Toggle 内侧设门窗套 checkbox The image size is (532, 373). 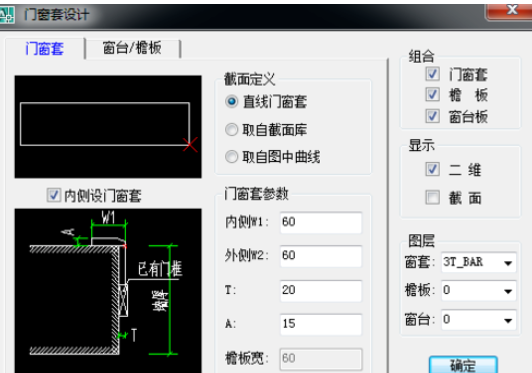tap(54, 195)
